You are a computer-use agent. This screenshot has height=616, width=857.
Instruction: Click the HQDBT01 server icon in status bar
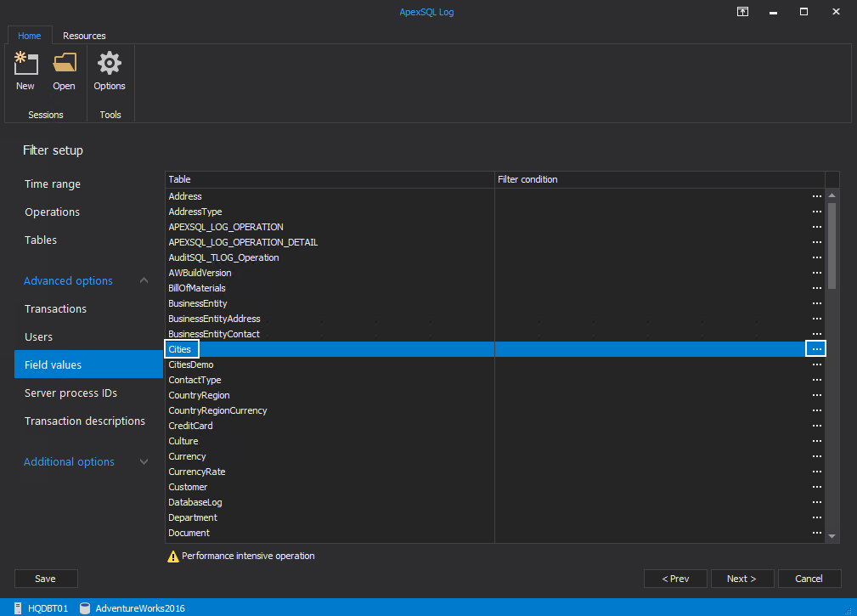tap(19, 608)
